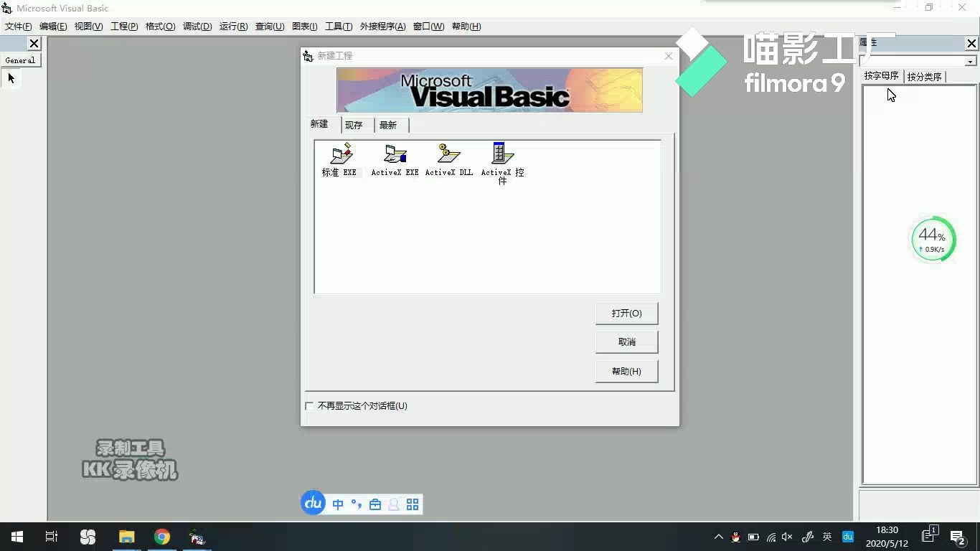Toggle punctuation mode on the Baidu input bar
Screen dimensions: 980x551
pyautogui.click(x=357, y=504)
